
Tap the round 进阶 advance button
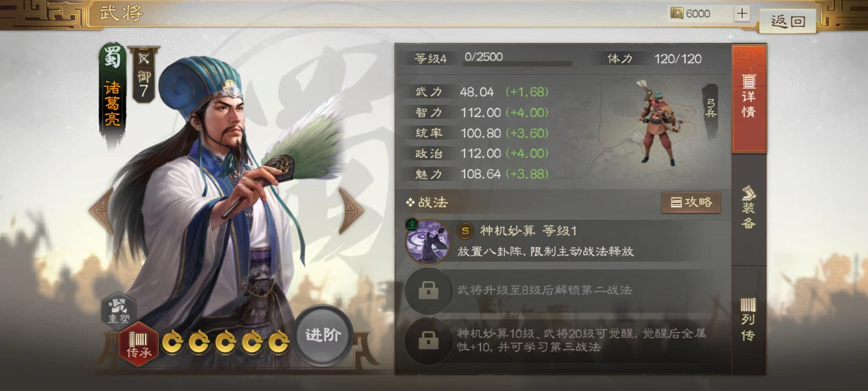[323, 335]
